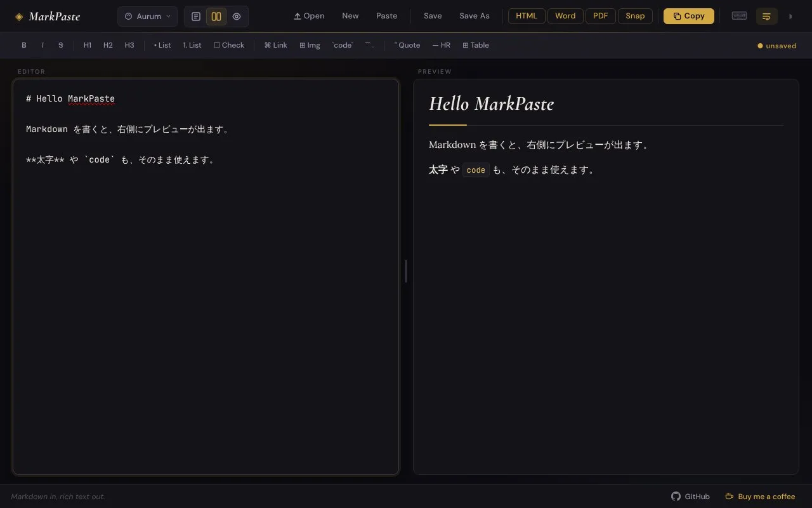Open Buy me a coffee link

click(x=760, y=497)
